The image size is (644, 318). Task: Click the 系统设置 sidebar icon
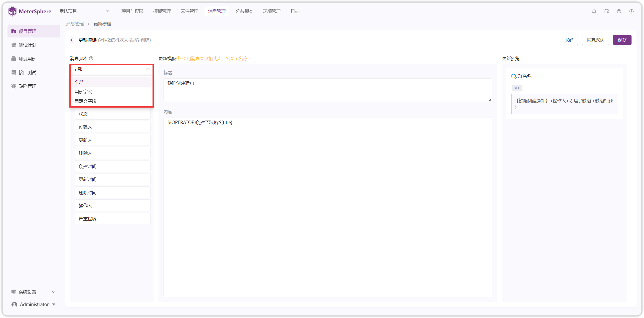point(14,292)
